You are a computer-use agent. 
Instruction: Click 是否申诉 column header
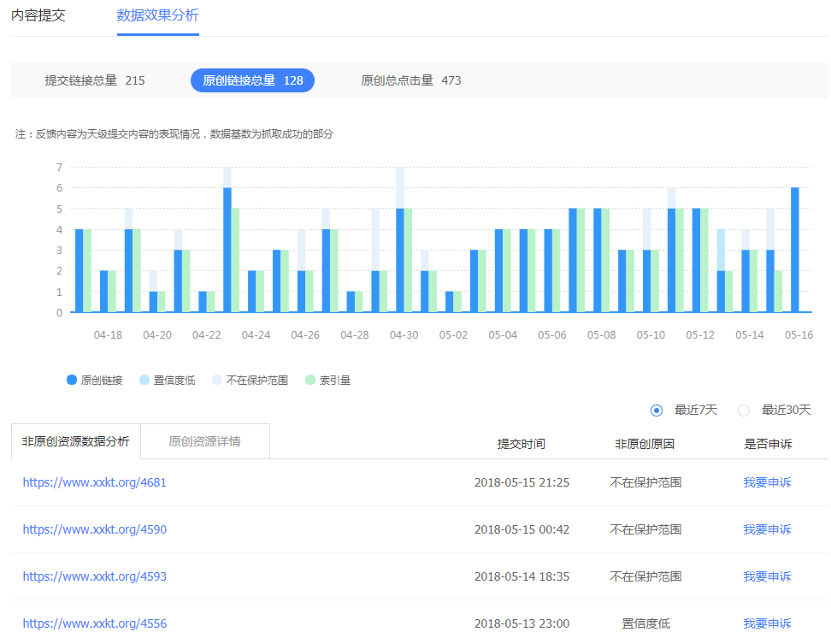768,444
